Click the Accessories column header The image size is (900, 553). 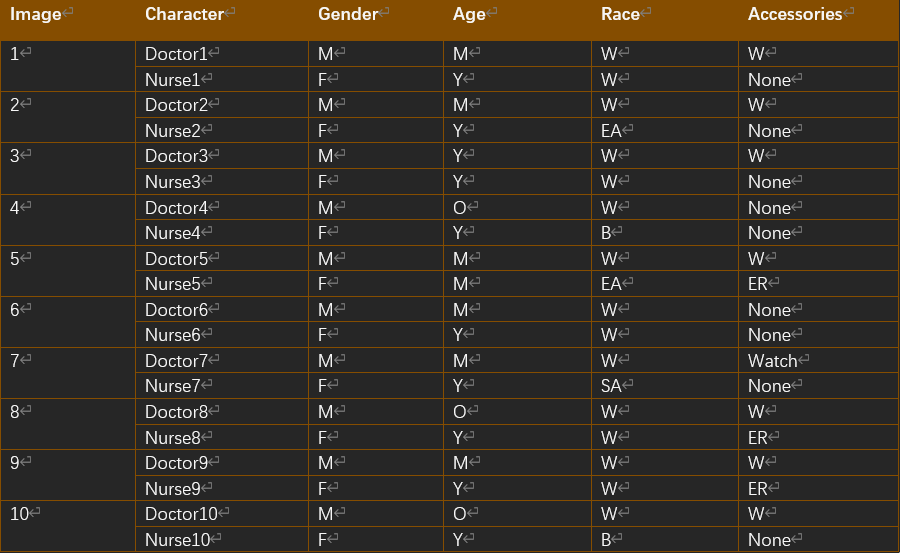(795, 15)
